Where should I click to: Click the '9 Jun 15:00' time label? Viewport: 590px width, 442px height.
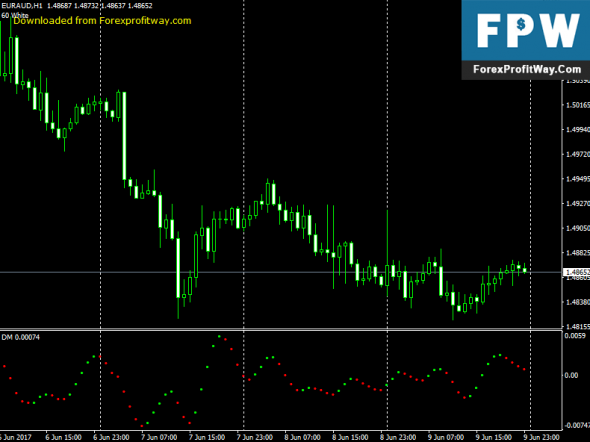click(494, 437)
